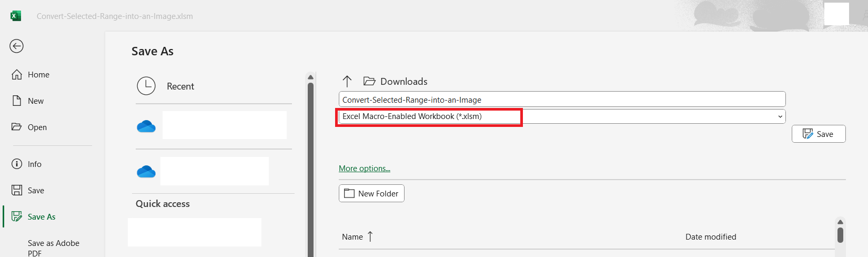
Task: Click the file name input field
Action: point(562,100)
